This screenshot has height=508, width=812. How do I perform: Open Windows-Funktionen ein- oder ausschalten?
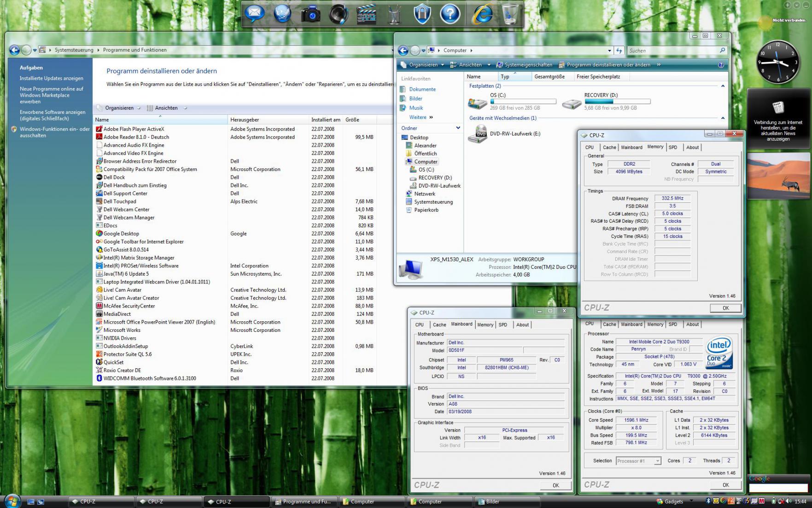55,132
